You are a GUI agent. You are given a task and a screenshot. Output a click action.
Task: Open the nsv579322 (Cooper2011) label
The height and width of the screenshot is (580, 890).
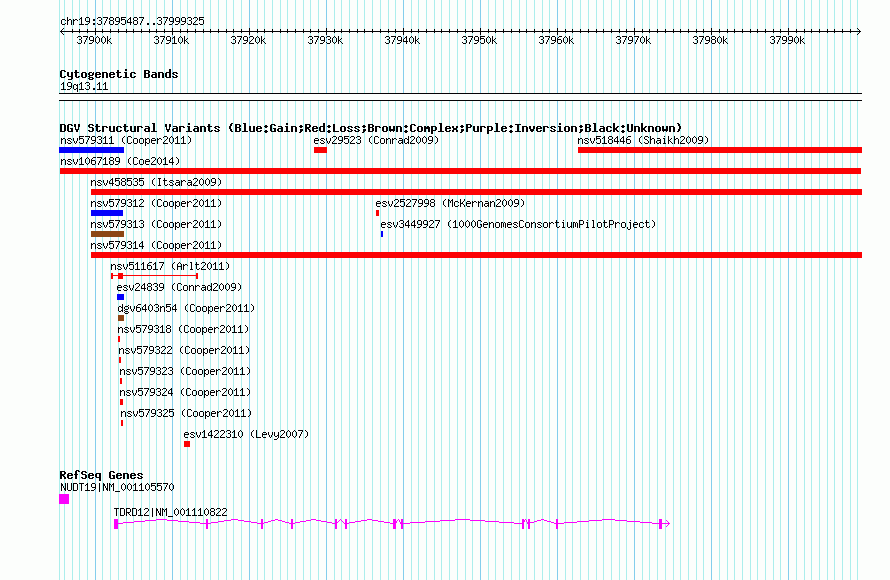pyautogui.click(x=184, y=350)
